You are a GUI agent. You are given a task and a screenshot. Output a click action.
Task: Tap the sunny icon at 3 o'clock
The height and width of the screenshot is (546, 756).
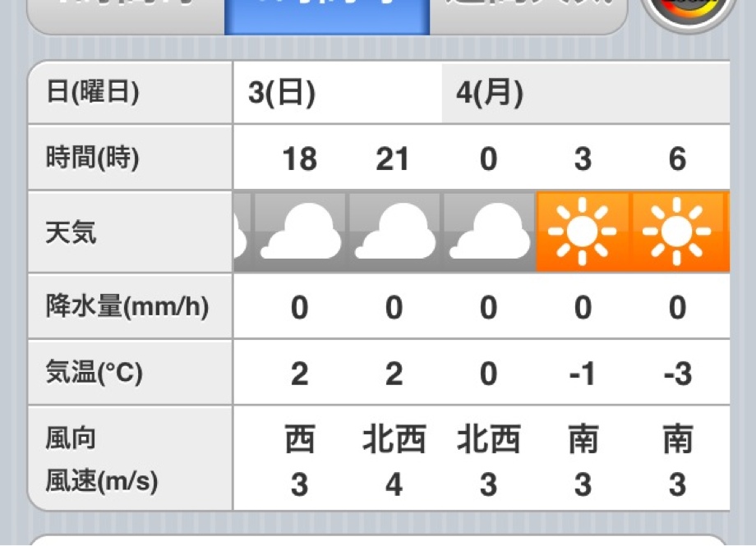pos(583,232)
